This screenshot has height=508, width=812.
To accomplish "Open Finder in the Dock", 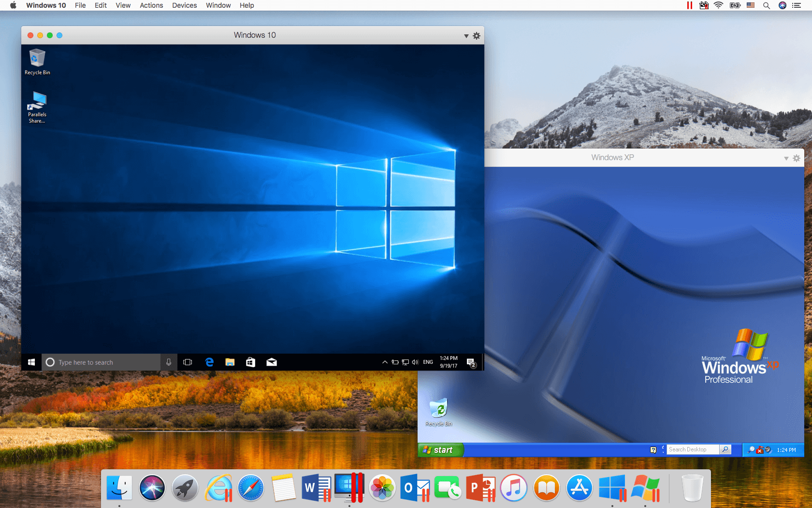I will click(x=119, y=488).
